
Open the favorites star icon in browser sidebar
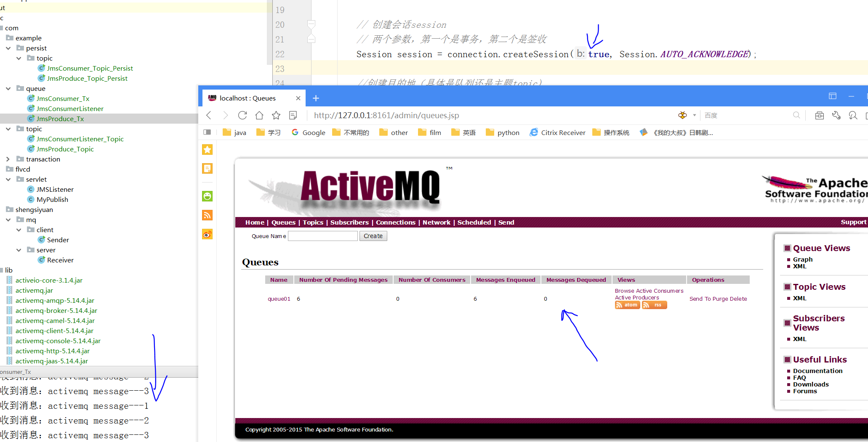207,149
